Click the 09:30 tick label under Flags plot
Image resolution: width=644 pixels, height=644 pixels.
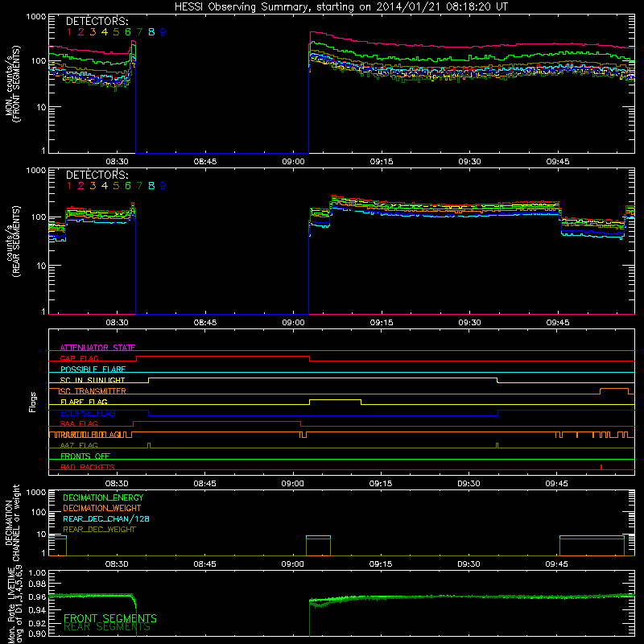point(469,484)
